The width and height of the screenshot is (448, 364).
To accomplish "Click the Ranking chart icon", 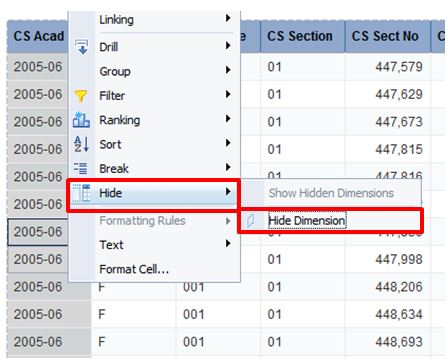I will [x=81, y=120].
